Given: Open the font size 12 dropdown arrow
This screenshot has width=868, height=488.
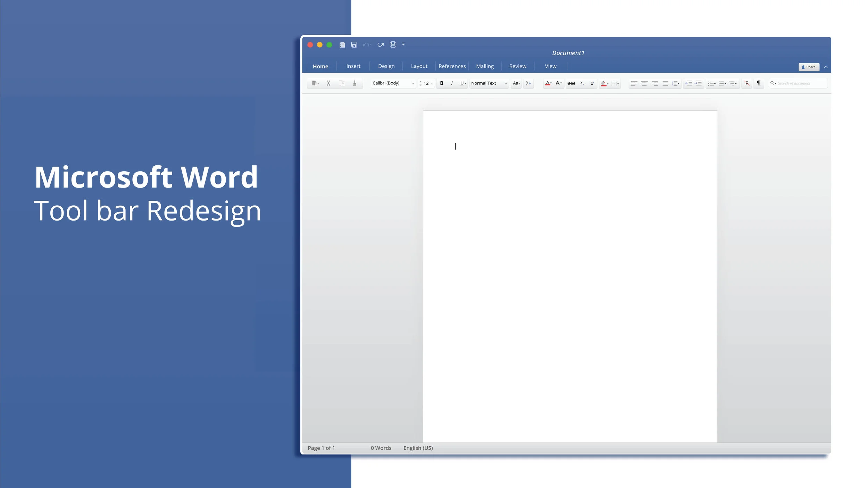Looking at the screenshot, I should 432,83.
